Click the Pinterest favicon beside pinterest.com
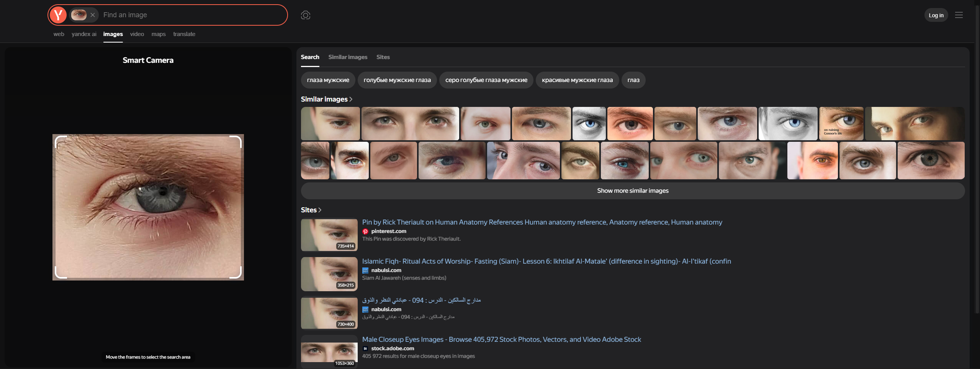Image resolution: width=980 pixels, height=369 pixels. pyautogui.click(x=365, y=231)
